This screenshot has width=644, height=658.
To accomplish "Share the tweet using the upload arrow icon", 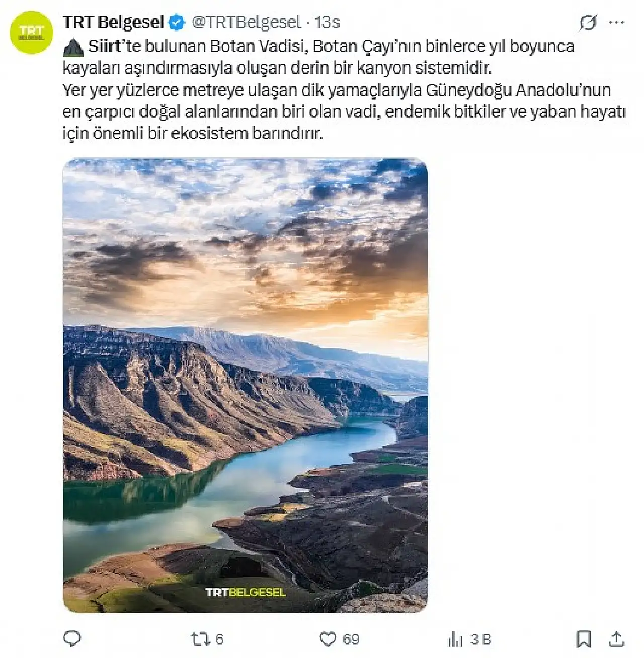I will coord(616,639).
